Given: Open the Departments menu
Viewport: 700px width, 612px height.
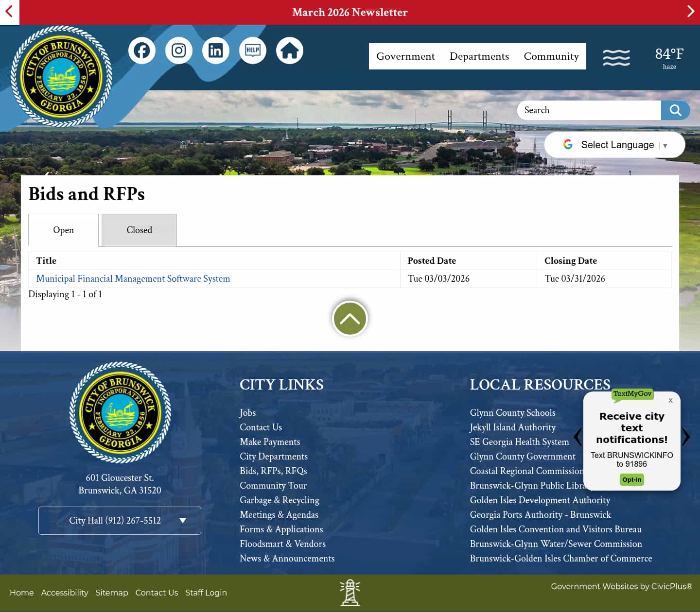Looking at the screenshot, I should tap(479, 56).
